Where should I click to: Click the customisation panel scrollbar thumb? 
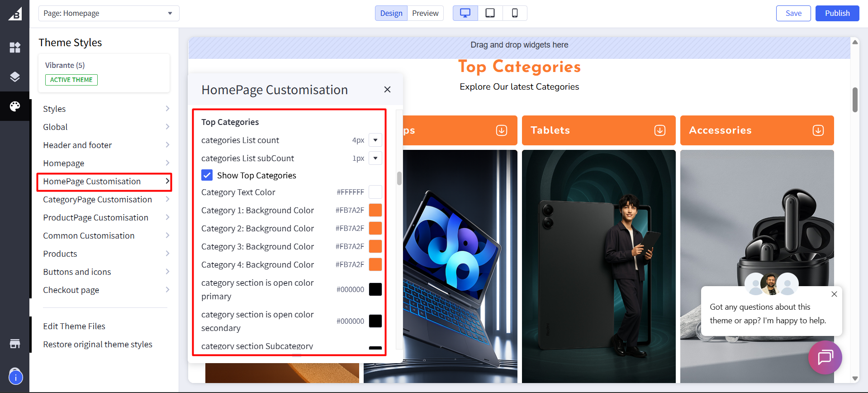point(399,178)
